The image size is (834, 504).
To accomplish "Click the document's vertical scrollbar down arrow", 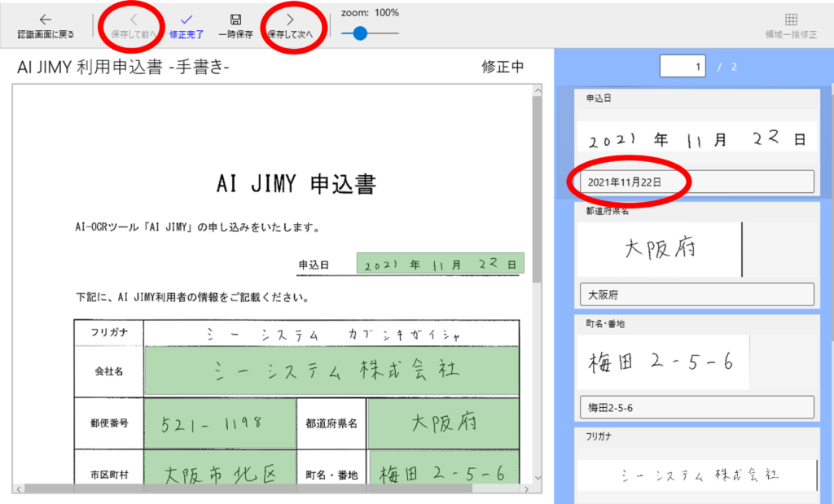I will (538, 479).
